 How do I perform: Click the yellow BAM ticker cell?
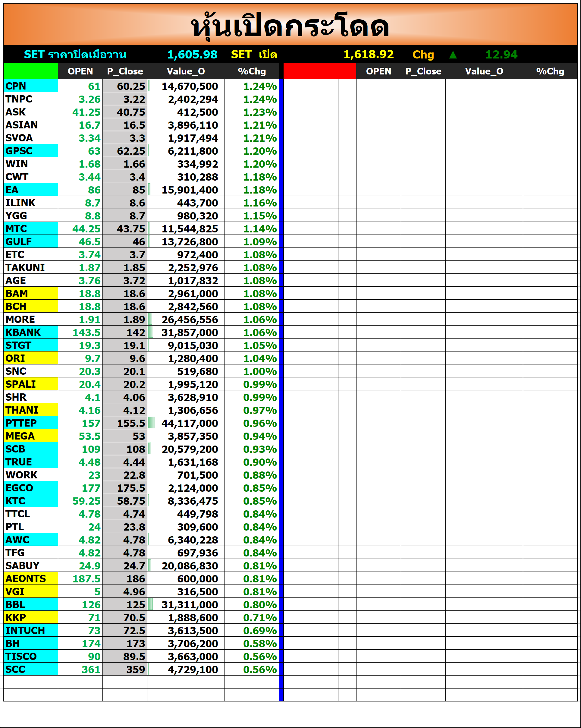(x=31, y=293)
